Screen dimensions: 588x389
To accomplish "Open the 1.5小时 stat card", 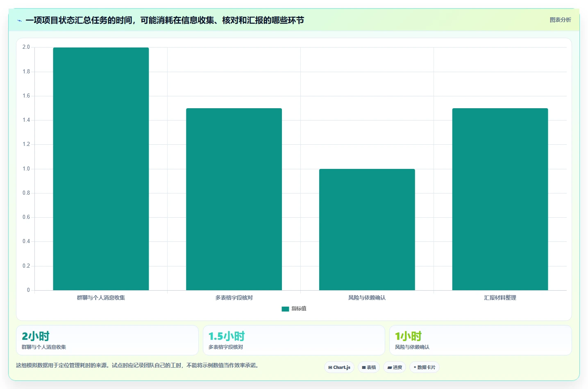I will (x=294, y=340).
